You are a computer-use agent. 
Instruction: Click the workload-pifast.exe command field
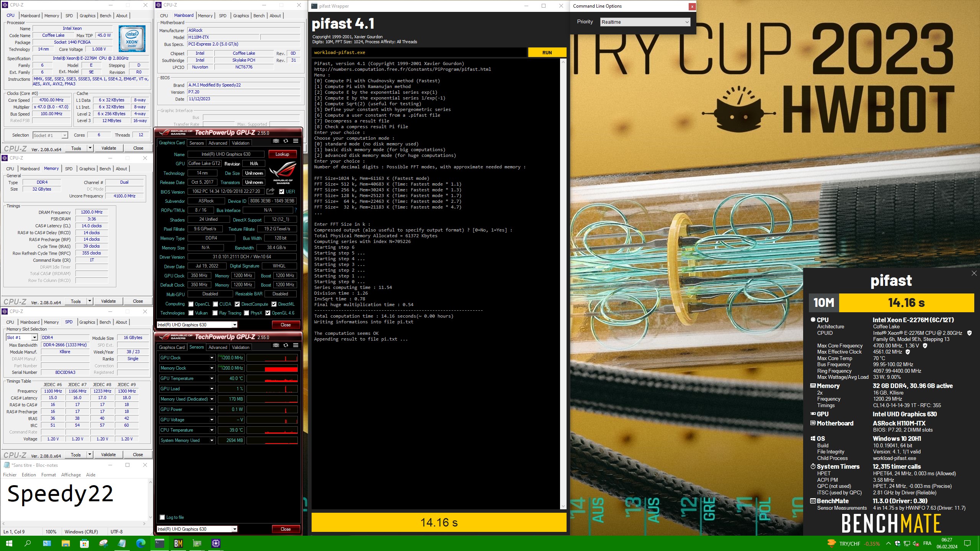pyautogui.click(x=419, y=52)
